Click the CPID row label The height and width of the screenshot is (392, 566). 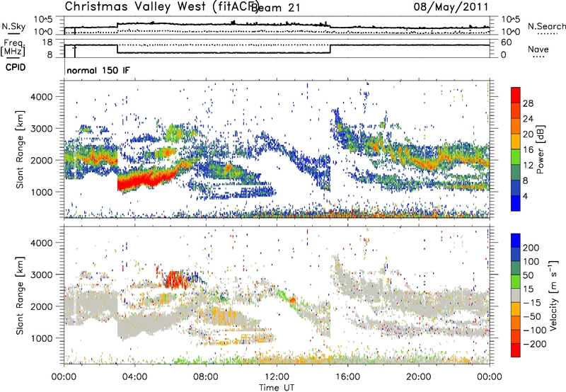point(16,67)
